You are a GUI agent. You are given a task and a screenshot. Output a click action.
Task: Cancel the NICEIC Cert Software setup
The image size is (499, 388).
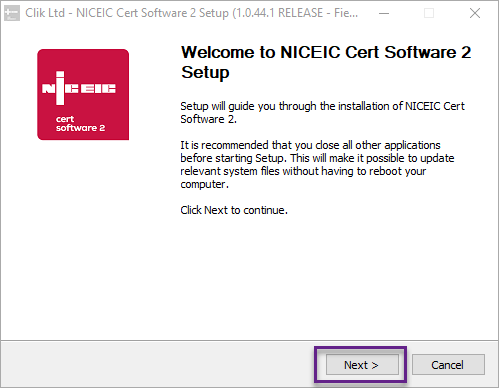tap(448, 365)
